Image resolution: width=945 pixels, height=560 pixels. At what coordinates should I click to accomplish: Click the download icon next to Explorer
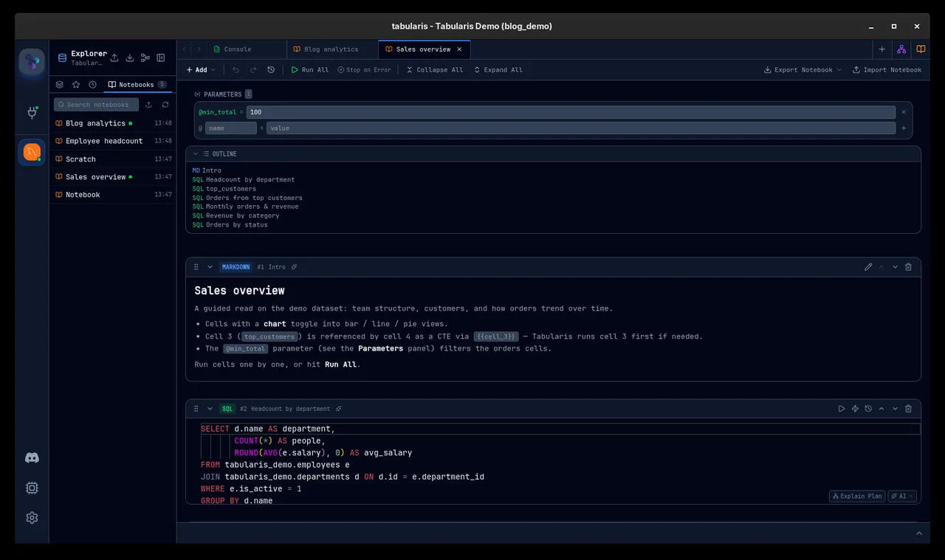(x=130, y=58)
